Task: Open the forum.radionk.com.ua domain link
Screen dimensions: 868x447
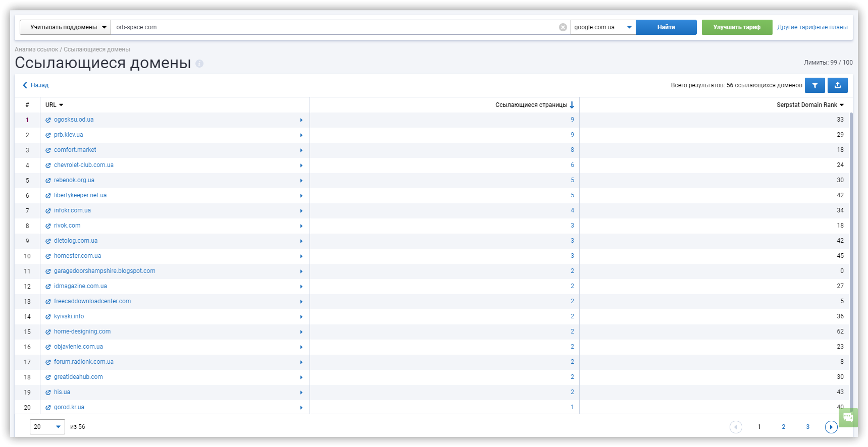Action: point(84,362)
